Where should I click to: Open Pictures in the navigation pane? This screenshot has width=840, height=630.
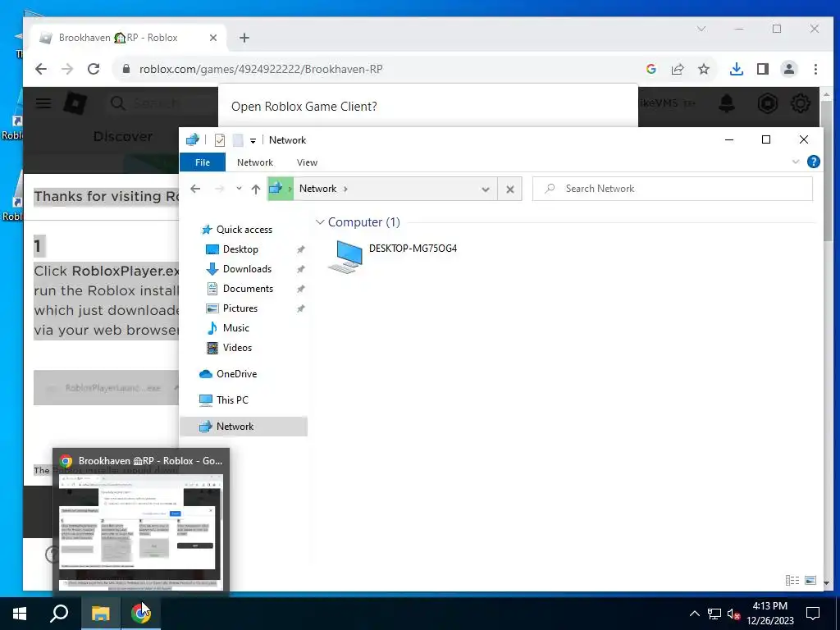tap(240, 308)
